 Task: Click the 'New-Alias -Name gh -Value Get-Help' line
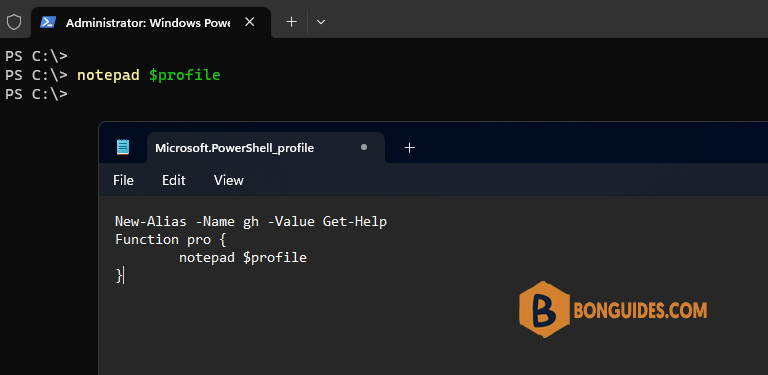(251, 222)
